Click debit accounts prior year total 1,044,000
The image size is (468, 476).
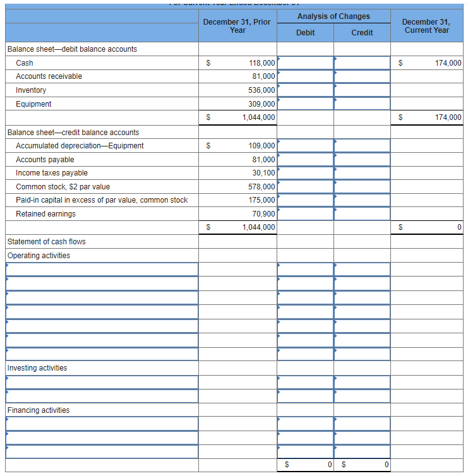[x=258, y=117]
